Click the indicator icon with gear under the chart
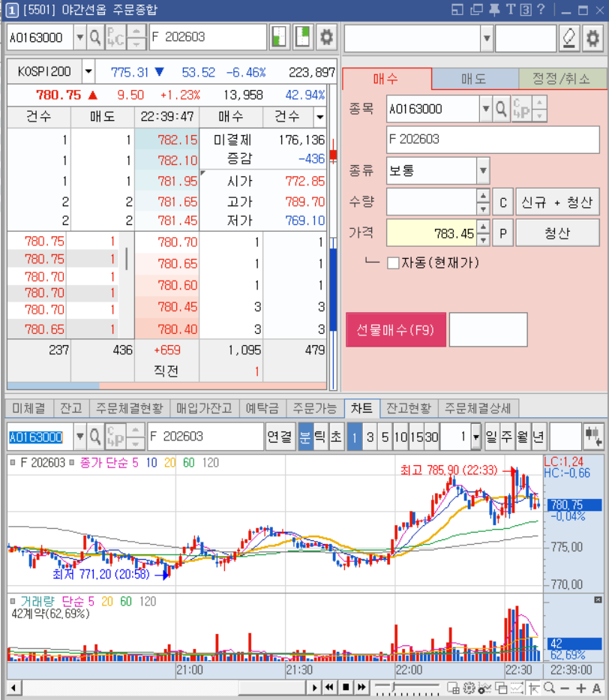Viewport: 609px width, 700px height. click(484, 689)
